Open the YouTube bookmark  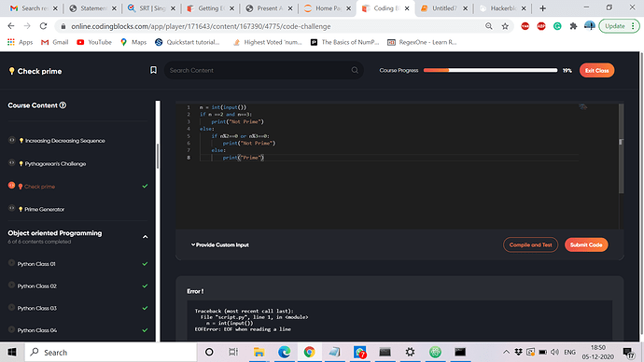point(94,42)
